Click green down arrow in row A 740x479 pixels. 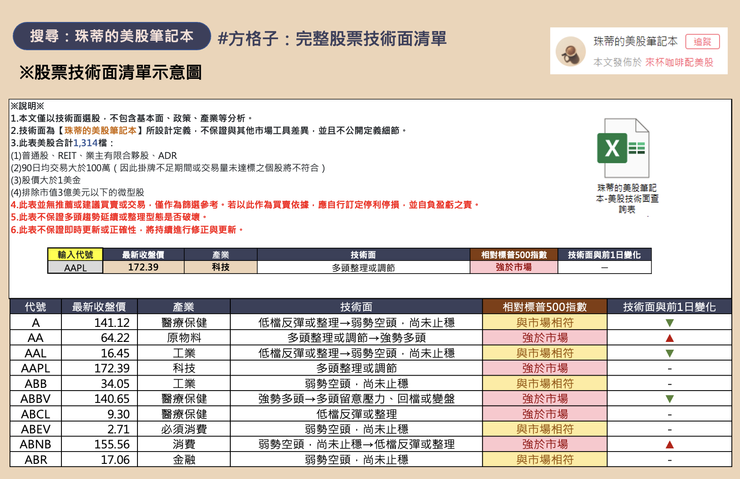(669, 323)
